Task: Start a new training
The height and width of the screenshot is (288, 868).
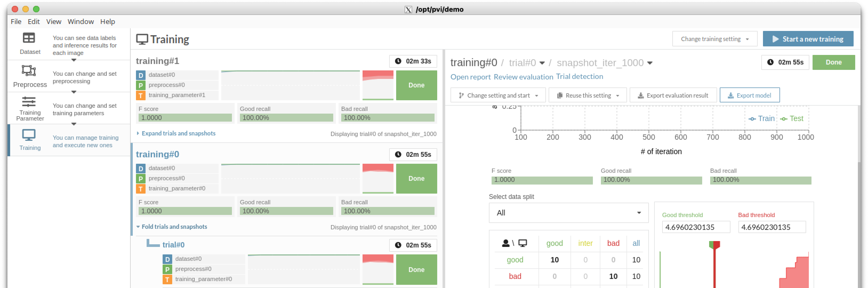Action: 808,39
